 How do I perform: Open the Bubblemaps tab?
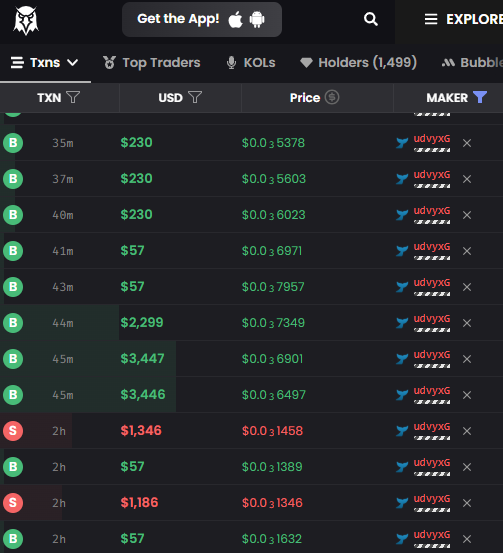(x=472, y=63)
